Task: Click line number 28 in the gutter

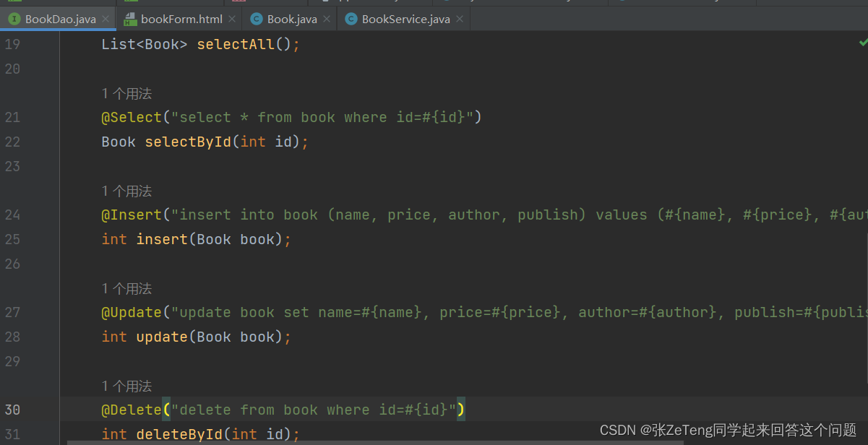Action: [12, 337]
